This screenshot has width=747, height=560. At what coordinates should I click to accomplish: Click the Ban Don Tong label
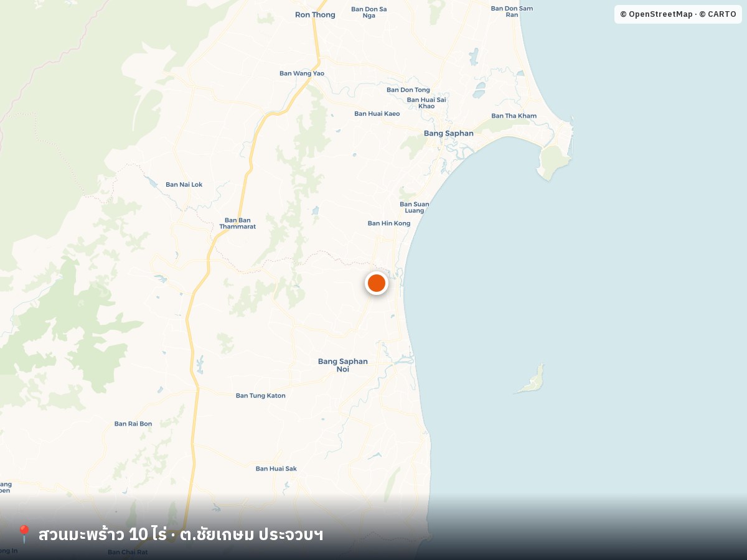[408, 90]
